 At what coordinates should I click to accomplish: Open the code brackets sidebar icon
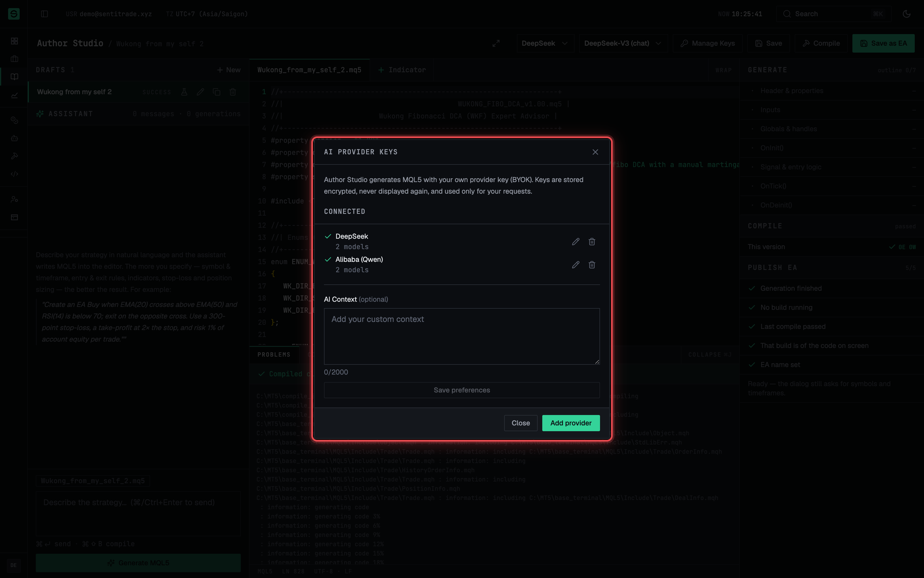pos(14,174)
